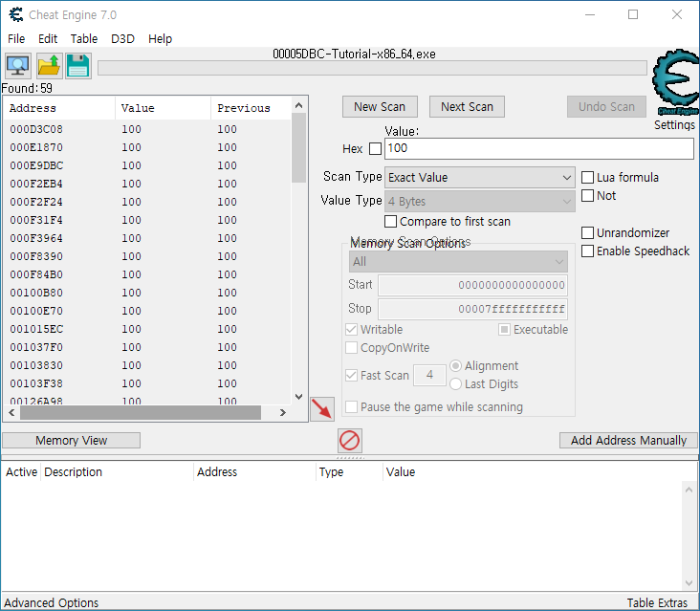Toggle the CopyOnWrite checkbox
This screenshot has height=611, width=700.
point(352,348)
